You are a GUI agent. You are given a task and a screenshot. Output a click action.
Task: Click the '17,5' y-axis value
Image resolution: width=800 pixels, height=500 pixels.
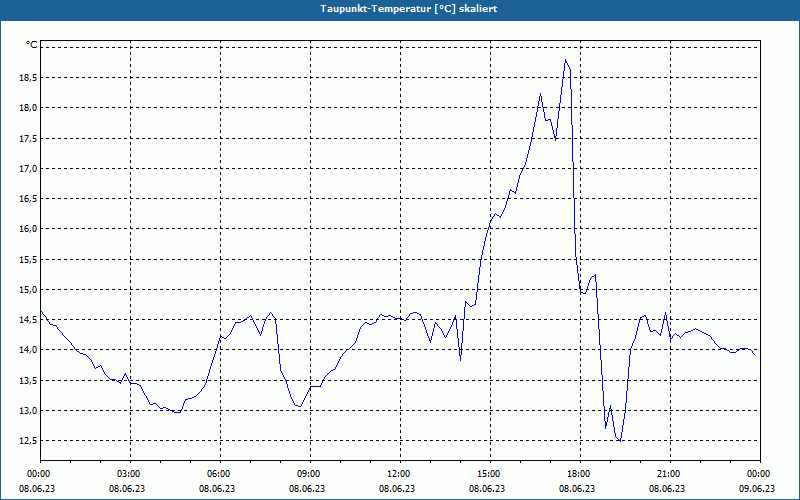[x=29, y=138]
